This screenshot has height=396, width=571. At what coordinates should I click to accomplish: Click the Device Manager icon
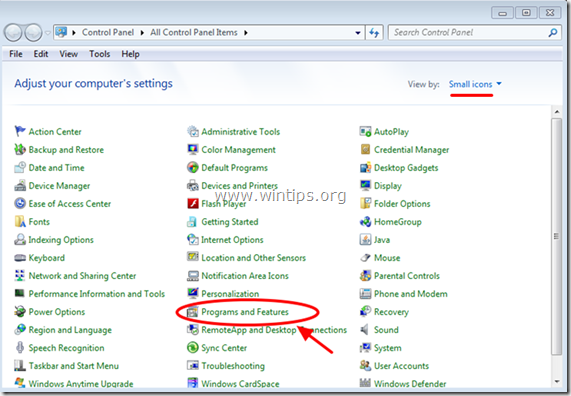[x=20, y=185]
